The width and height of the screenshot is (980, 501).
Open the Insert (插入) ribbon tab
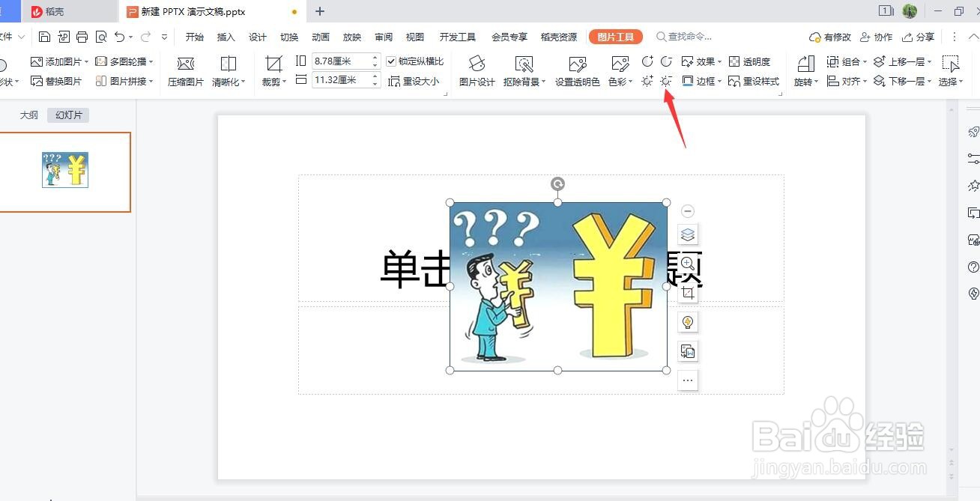tap(226, 37)
